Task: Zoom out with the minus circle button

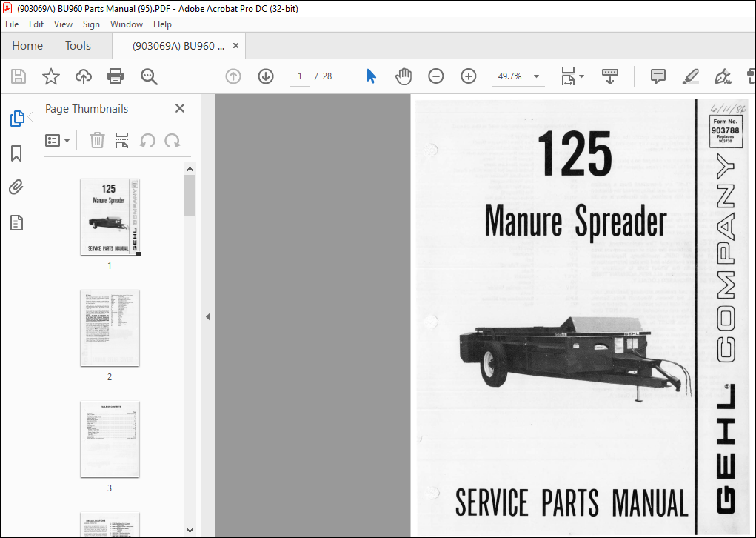Action: click(x=436, y=76)
